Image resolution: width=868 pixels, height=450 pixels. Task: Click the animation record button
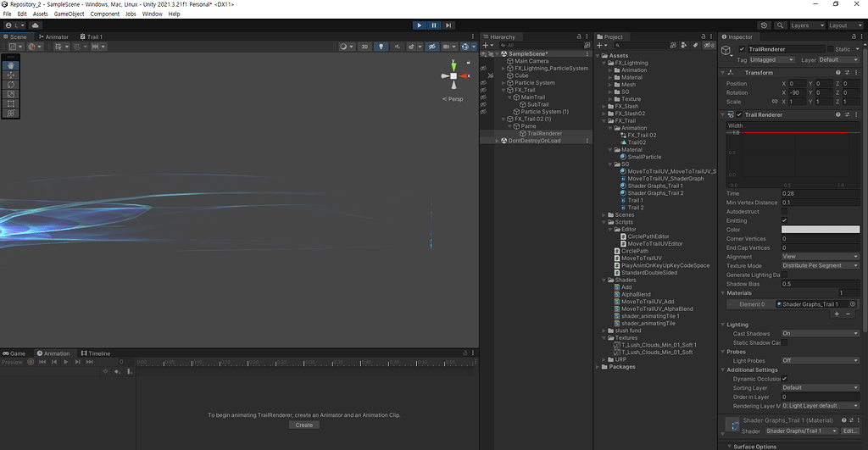tap(31, 362)
